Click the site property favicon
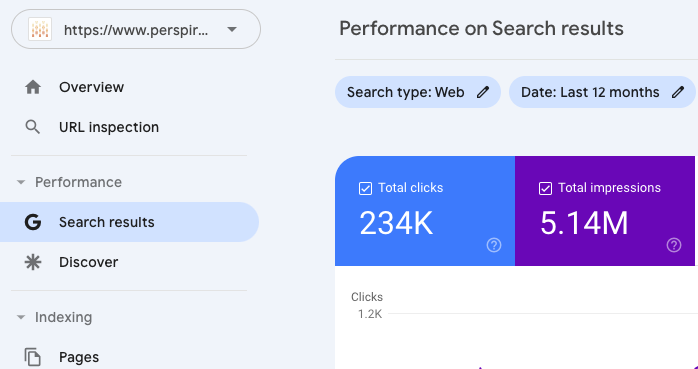The width and height of the screenshot is (698, 369). tap(40, 29)
